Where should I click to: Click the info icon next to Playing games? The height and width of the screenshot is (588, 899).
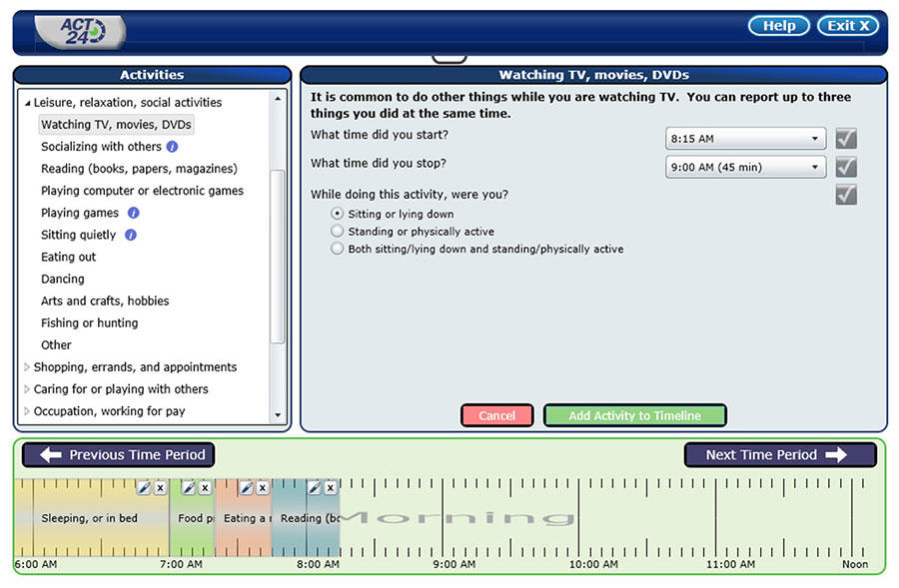pos(134,213)
